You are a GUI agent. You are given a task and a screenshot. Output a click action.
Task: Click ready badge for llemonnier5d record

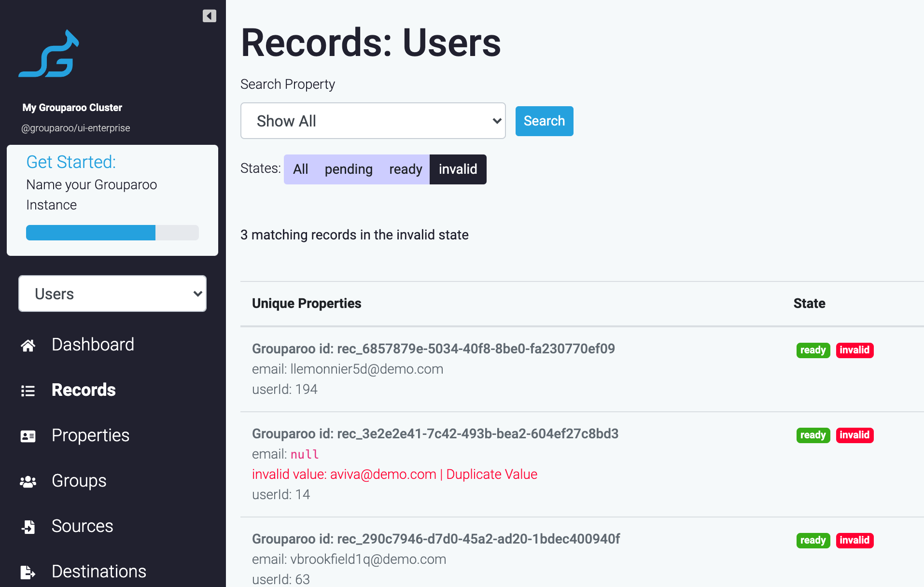(x=813, y=350)
